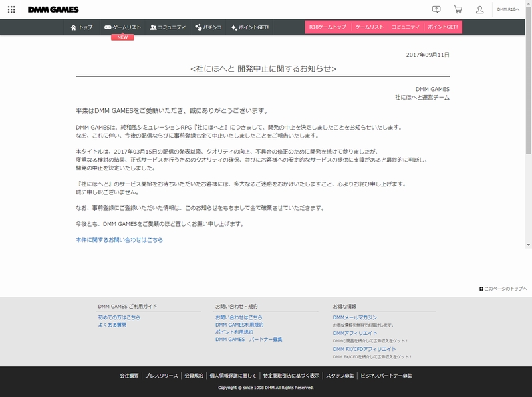Open the user account icon
The image size is (532, 397).
(479, 9)
